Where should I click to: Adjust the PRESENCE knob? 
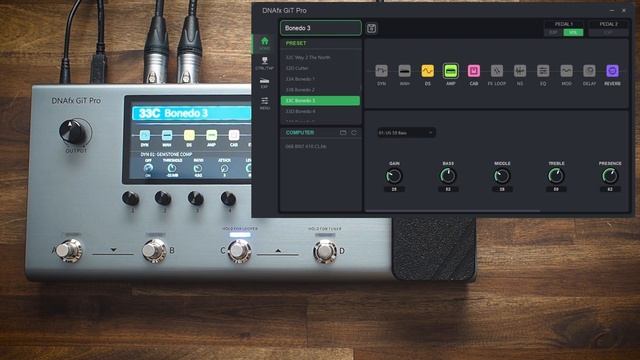pyautogui.click(x=610, y=176)
